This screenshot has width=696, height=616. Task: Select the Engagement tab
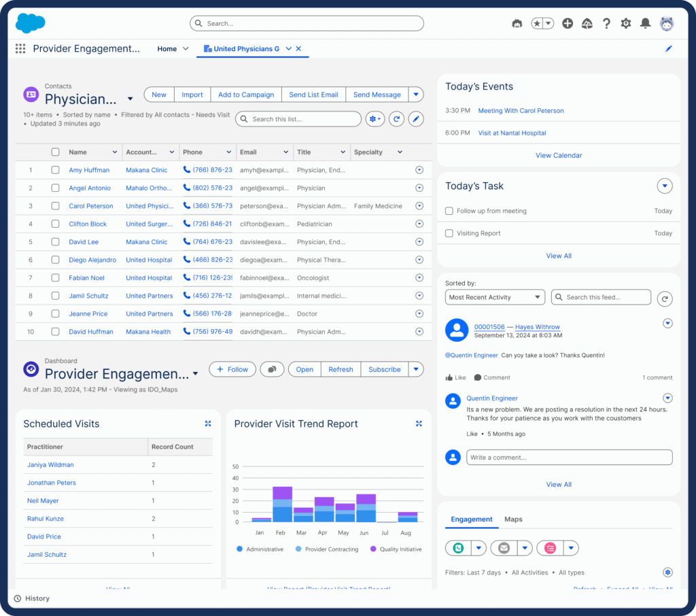[472, 519]
